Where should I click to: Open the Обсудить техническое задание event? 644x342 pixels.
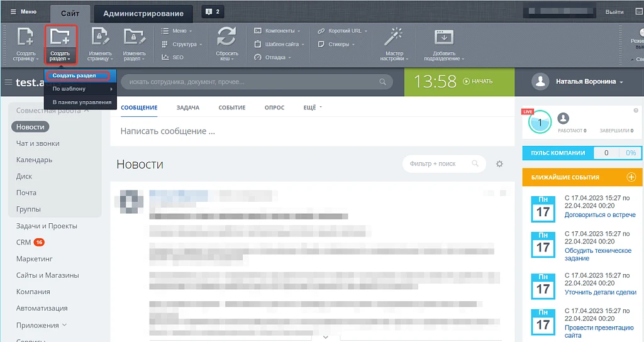(x=598, y=254)
